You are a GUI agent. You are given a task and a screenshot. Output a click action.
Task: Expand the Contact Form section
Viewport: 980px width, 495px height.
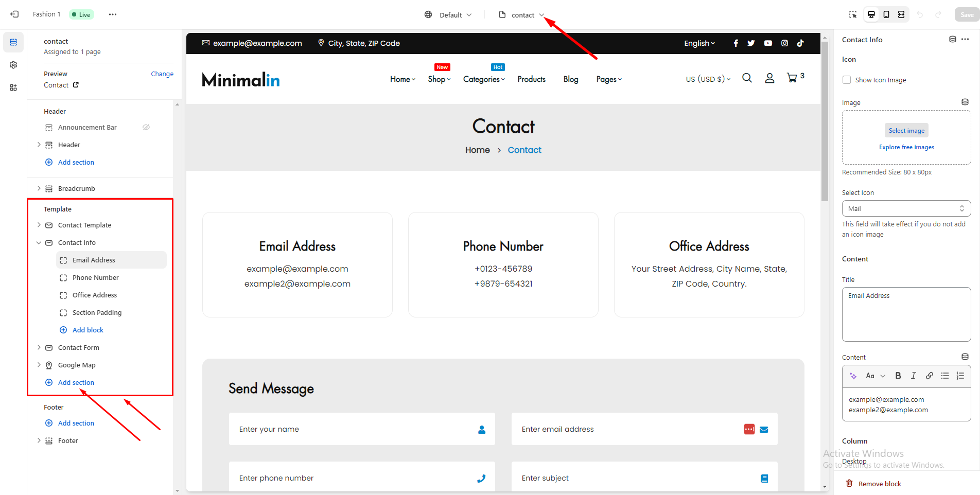click(39, 347)
